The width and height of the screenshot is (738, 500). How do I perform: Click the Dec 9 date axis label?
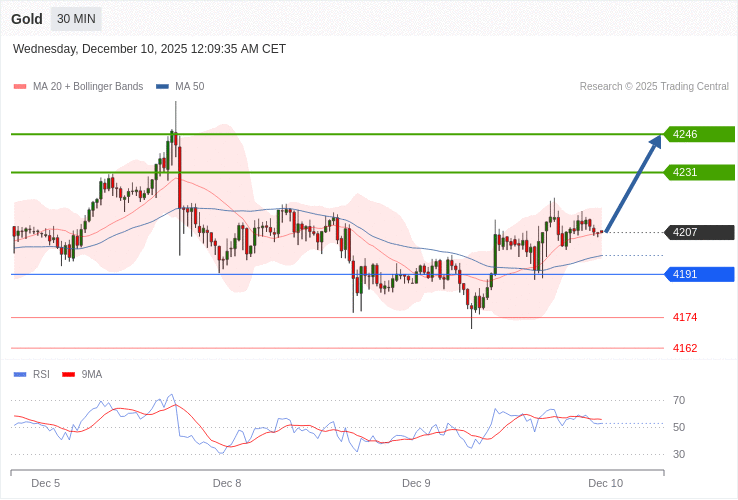coord(416,483)
